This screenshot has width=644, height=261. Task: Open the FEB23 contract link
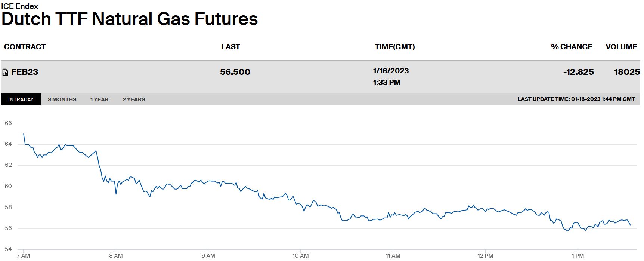tap(25, 72)
